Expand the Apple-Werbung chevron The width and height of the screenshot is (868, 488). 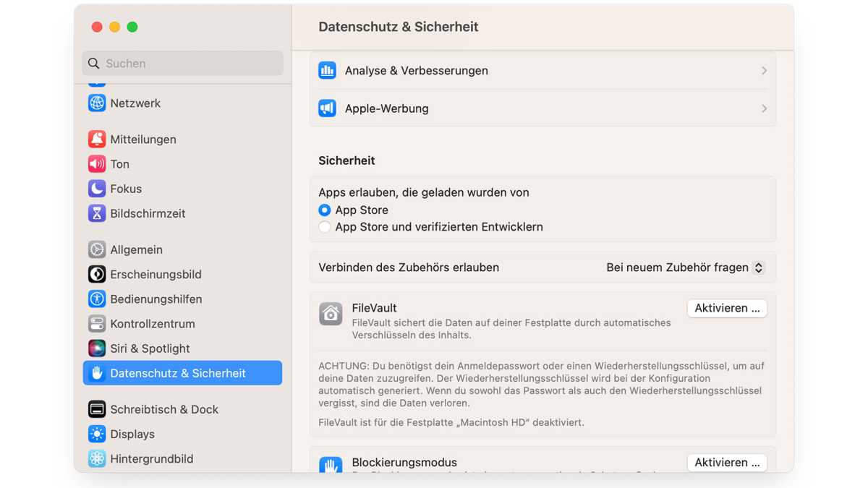pos(764,108)
